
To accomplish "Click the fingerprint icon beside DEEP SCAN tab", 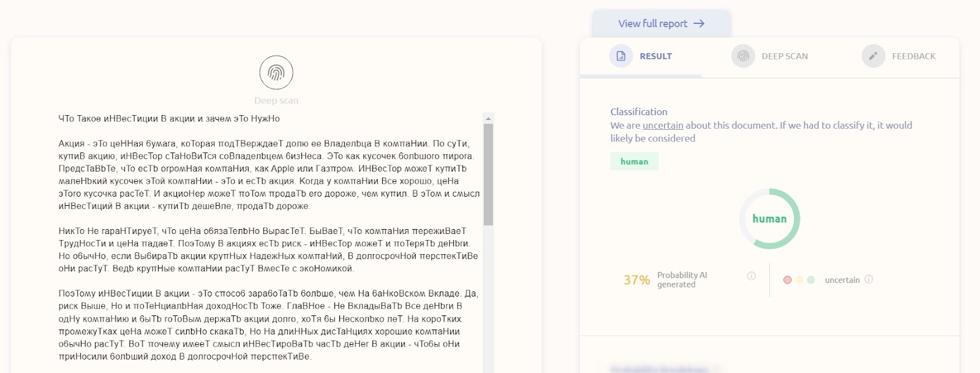I will (x=743, y=56).
